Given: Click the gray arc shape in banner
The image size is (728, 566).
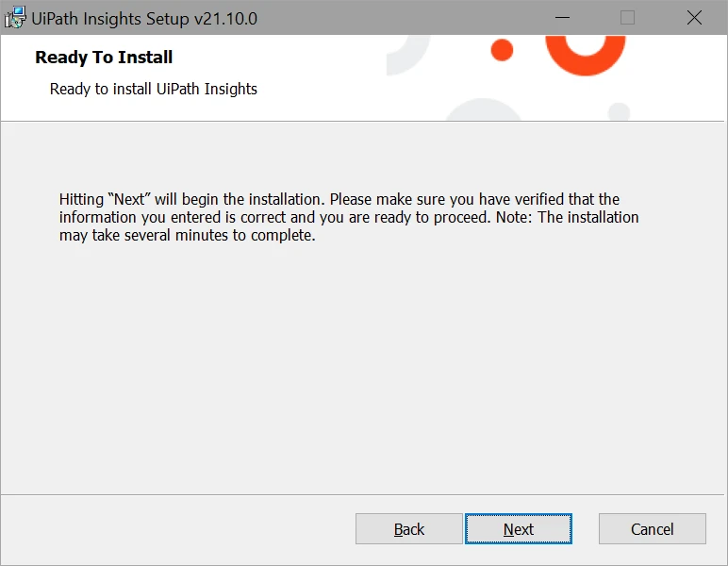Looking at the screenshot, I should pyautogui.click(x=408, y=55).
